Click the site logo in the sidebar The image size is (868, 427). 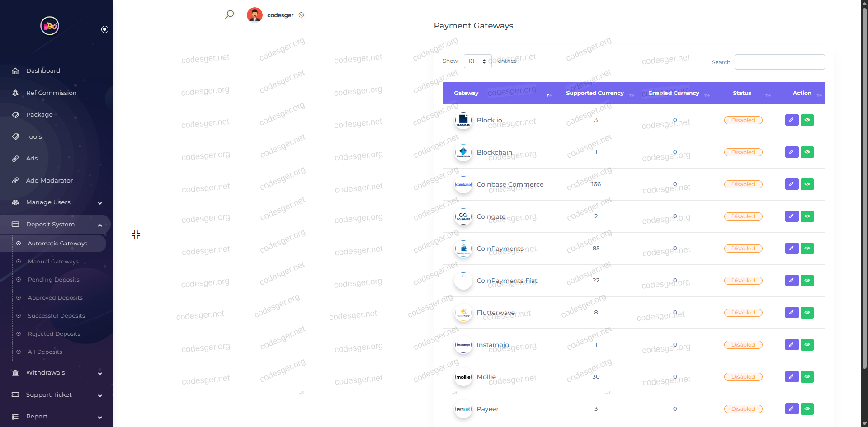tap(50, 26)
